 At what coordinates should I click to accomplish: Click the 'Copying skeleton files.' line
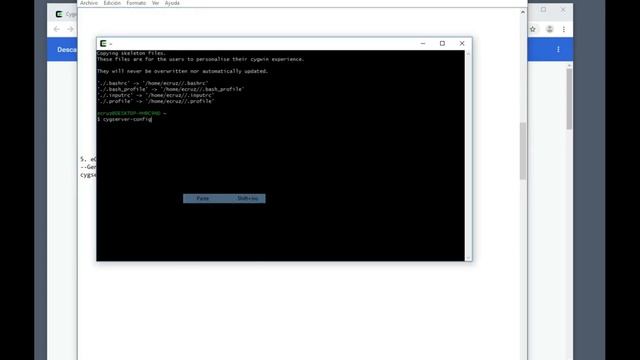pyautogui.click(x=131, y=53)
